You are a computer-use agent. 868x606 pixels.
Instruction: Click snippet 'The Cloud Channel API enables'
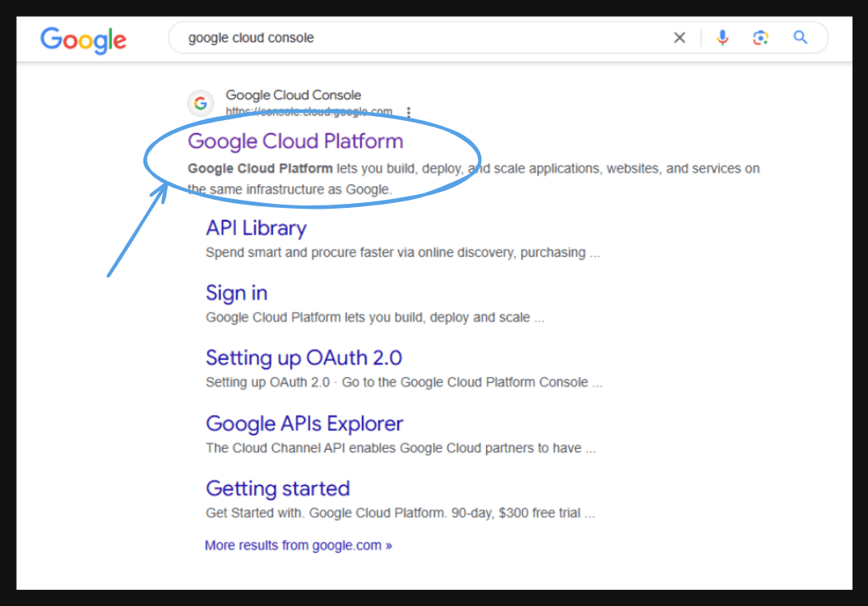401,448
